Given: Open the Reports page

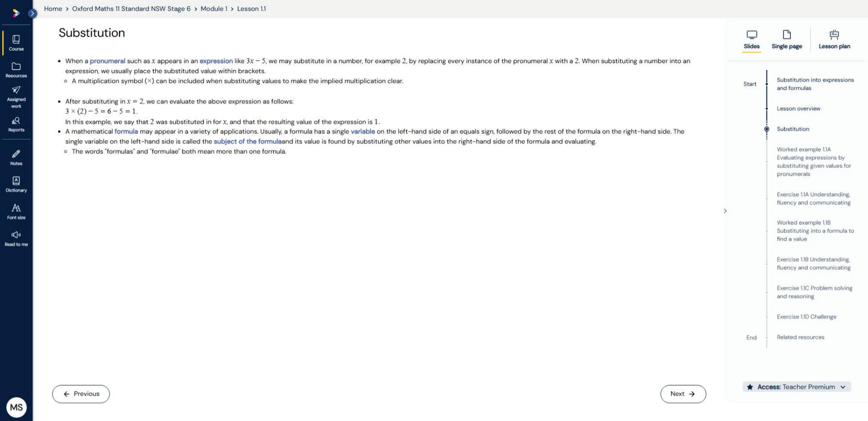Looking at the screenshot, I should tap(16, 124).
